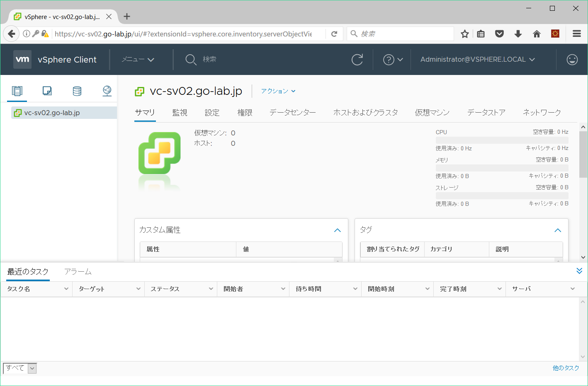Open the ターゲット column filter dropdown
Image resolution: width=588 pixels, height=386 pixels.
(x=138, y=289)
